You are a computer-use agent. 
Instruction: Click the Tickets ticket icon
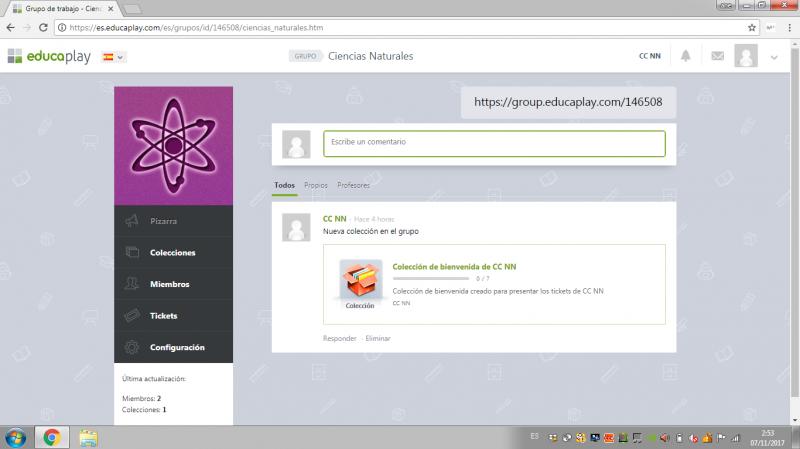[132, 315]
